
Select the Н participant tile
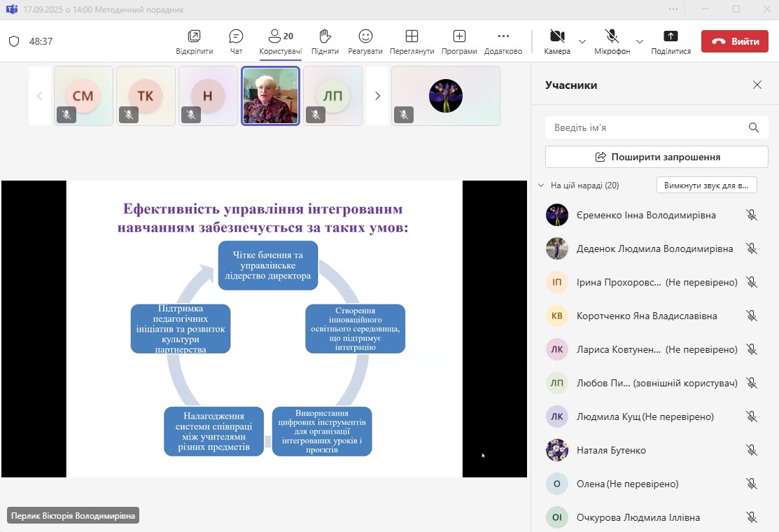coord(208,96)
